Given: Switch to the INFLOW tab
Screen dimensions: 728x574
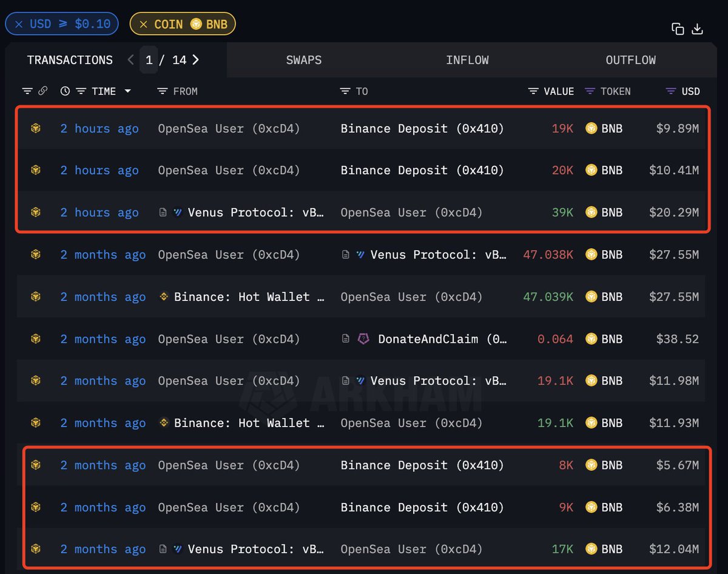Looking at the screenshot, I should (467, 60).
